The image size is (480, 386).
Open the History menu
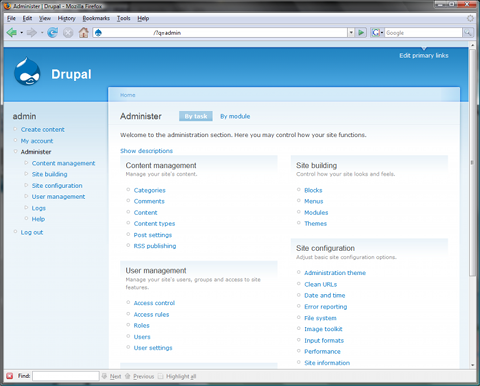click(x=67, y=18)
